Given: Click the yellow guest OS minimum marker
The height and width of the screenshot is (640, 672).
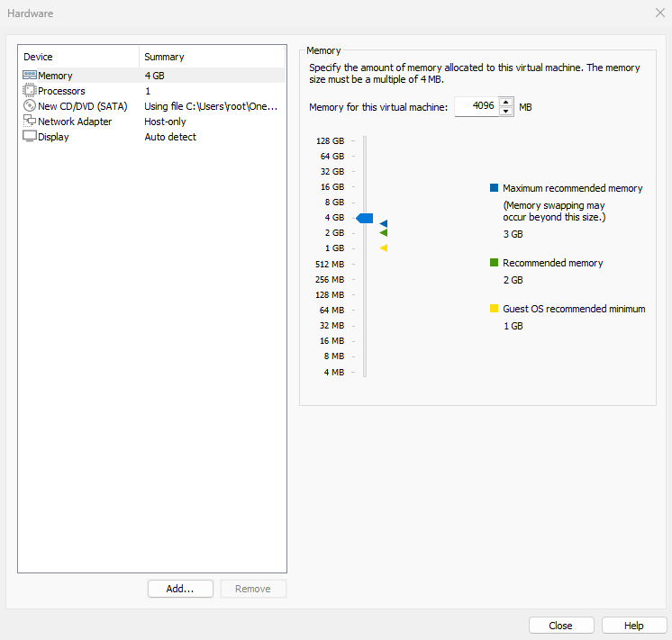Looking at the screenshot, I should point(384,248).
